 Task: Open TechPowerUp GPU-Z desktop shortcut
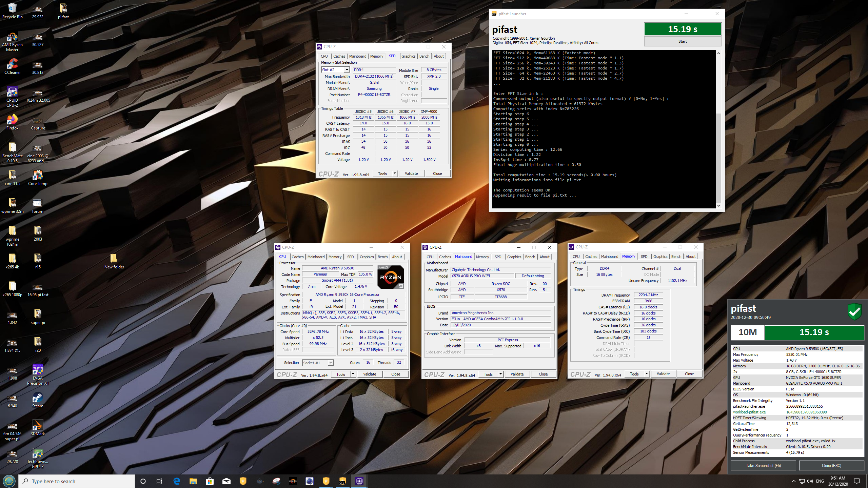click(x=38, y=458)
